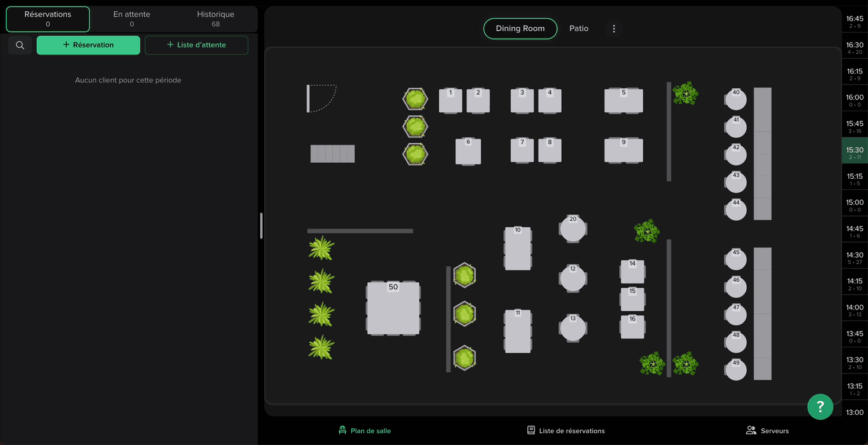868x445 pixels.
Task: Open the Serveurs section
Action: [x=767, y=431]
